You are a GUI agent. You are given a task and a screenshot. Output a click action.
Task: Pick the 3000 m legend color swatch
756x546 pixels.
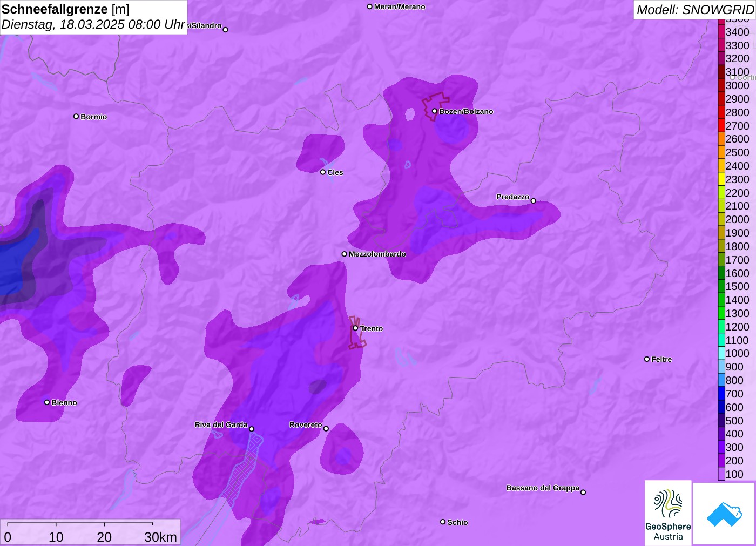[x=721, y=85]
